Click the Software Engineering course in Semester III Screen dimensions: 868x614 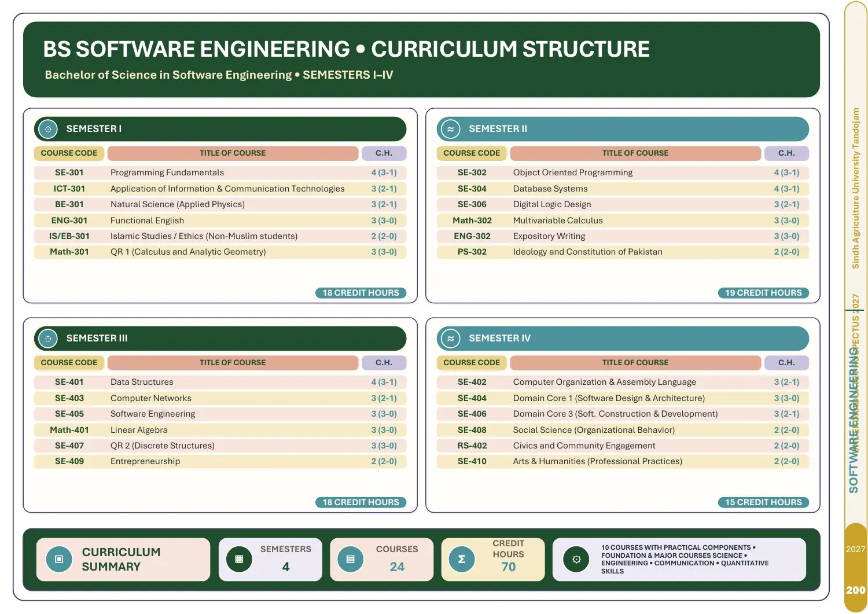coord(153,414)
